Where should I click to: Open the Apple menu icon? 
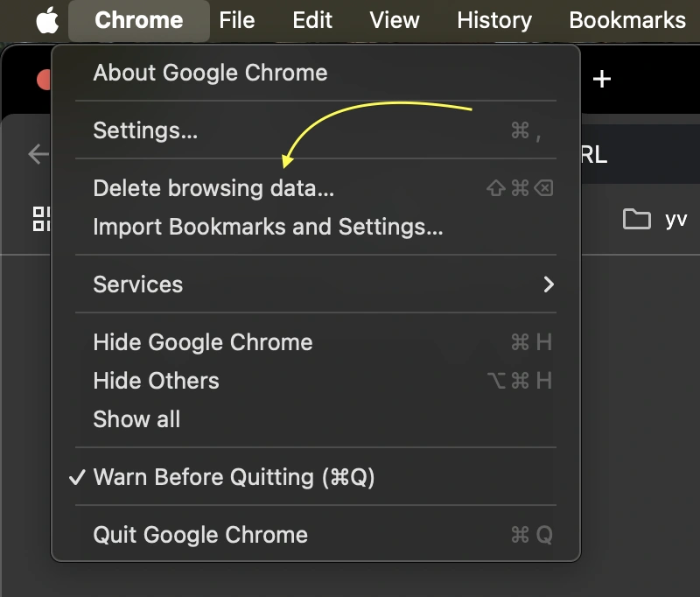(x=47, y=20)
